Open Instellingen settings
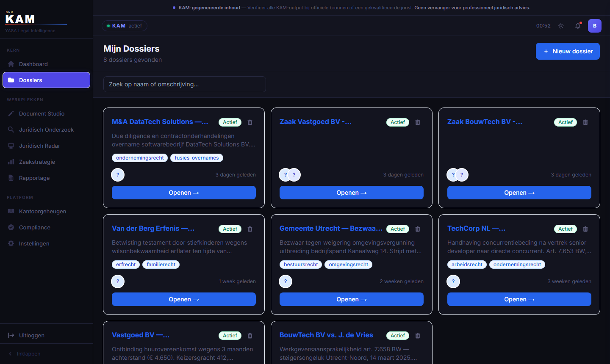Viewport: 610px width, 364px height. pos(46,243)
